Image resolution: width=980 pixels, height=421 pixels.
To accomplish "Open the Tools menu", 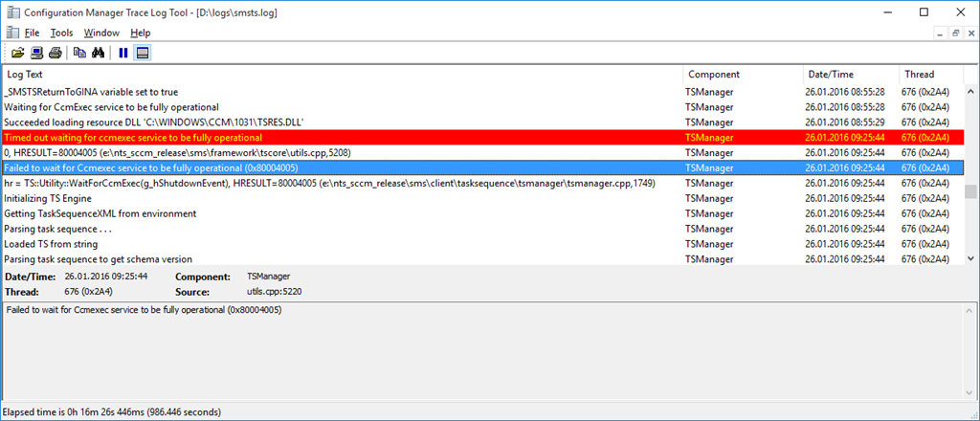I will [x=61, y=33].
